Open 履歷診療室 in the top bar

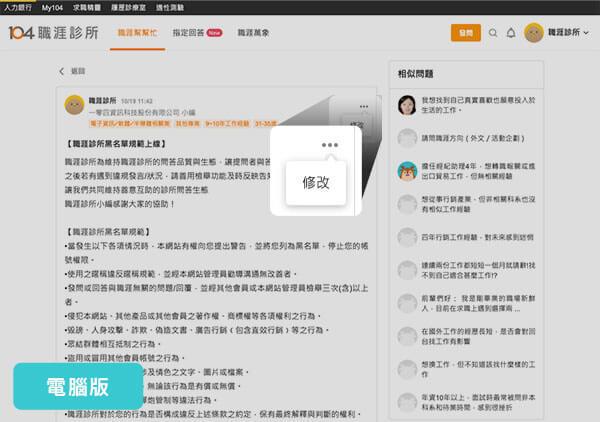pos(128,7)
